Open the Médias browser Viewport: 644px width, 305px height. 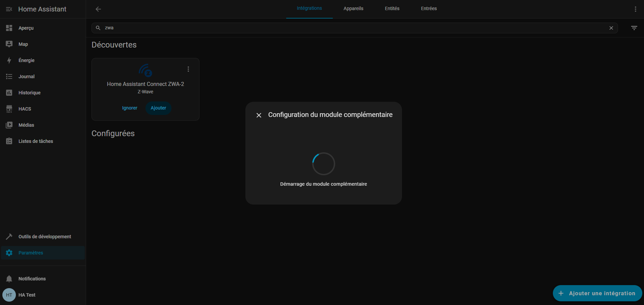(26, 125)
